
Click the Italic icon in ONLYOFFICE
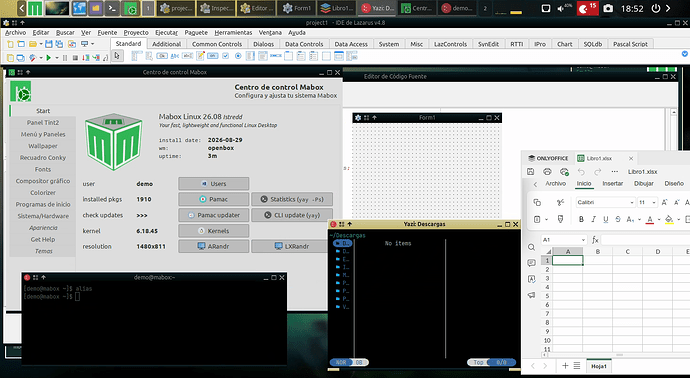tap(593, 219)
